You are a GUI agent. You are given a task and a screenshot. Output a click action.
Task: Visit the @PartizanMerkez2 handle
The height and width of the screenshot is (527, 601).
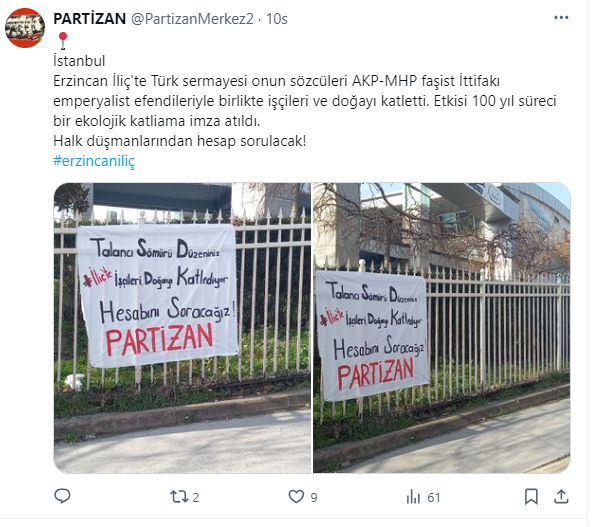click(192, 18)
